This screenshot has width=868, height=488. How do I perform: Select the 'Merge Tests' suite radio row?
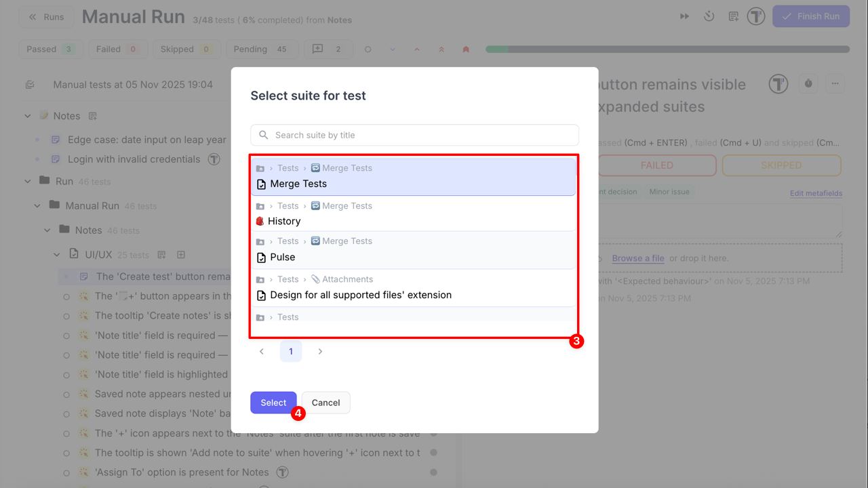point(414,176)
